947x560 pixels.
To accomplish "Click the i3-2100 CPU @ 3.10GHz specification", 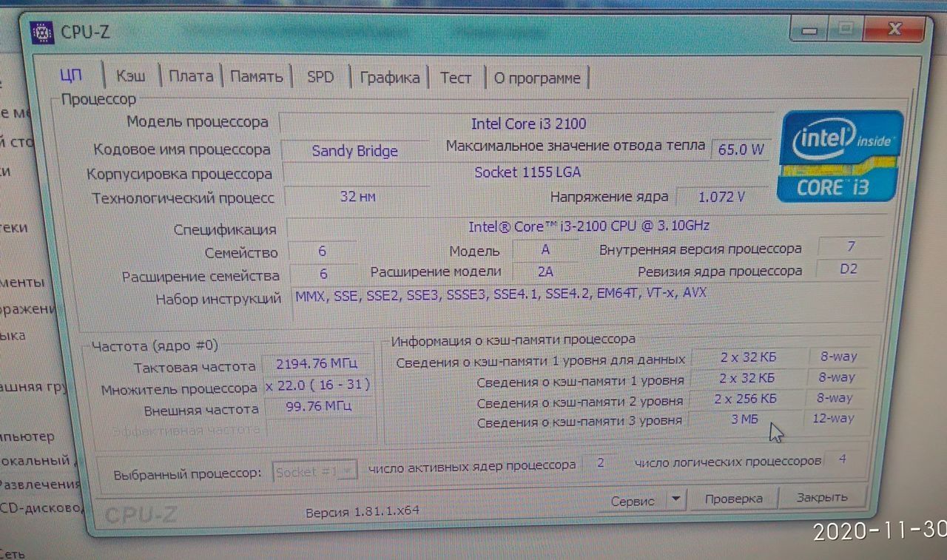I will [x=587, y=226].
